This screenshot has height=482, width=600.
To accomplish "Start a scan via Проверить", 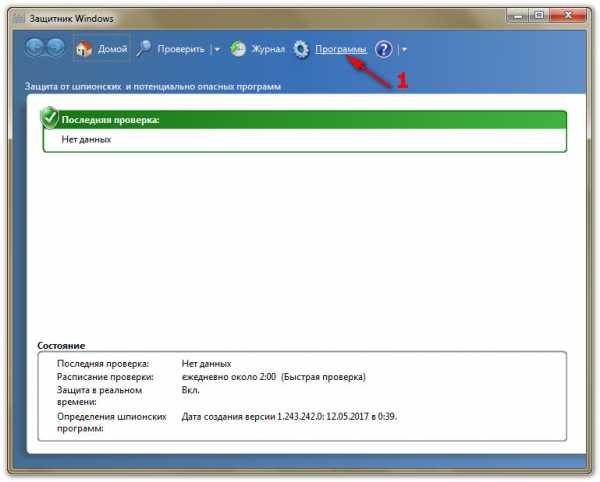I will click(181, 49).
